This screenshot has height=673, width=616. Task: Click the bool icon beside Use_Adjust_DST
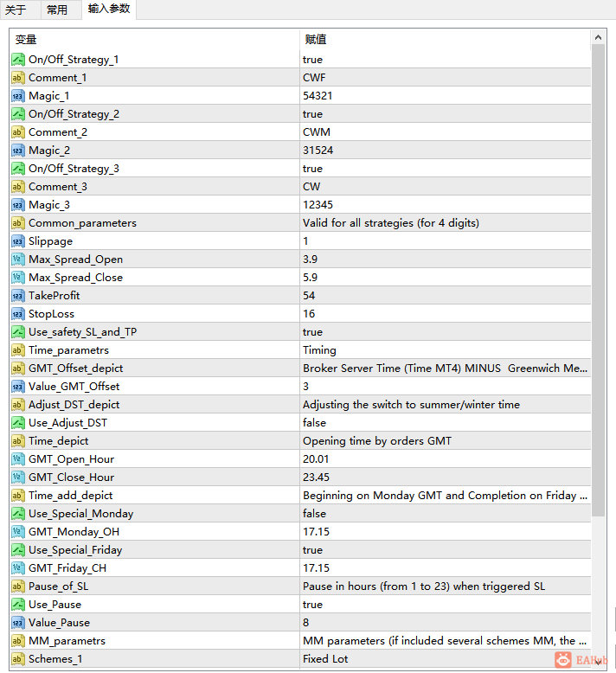[18, 423]
